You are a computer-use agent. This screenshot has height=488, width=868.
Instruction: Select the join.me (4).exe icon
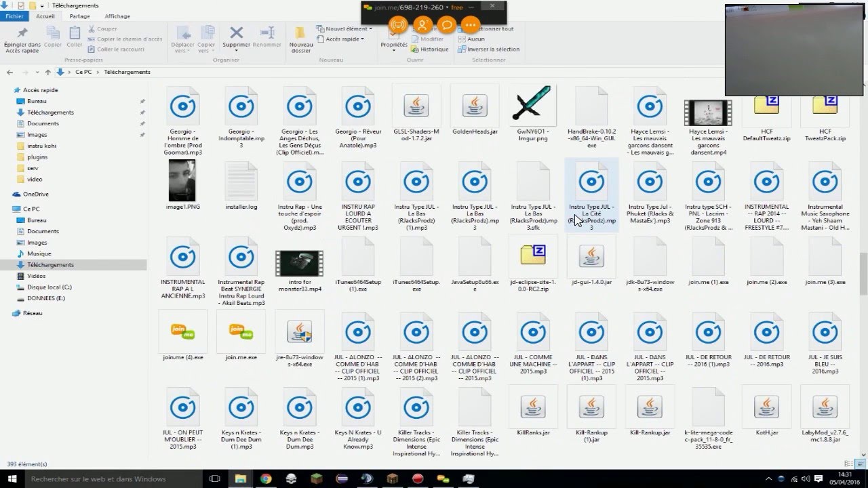(x=183, y=331)
